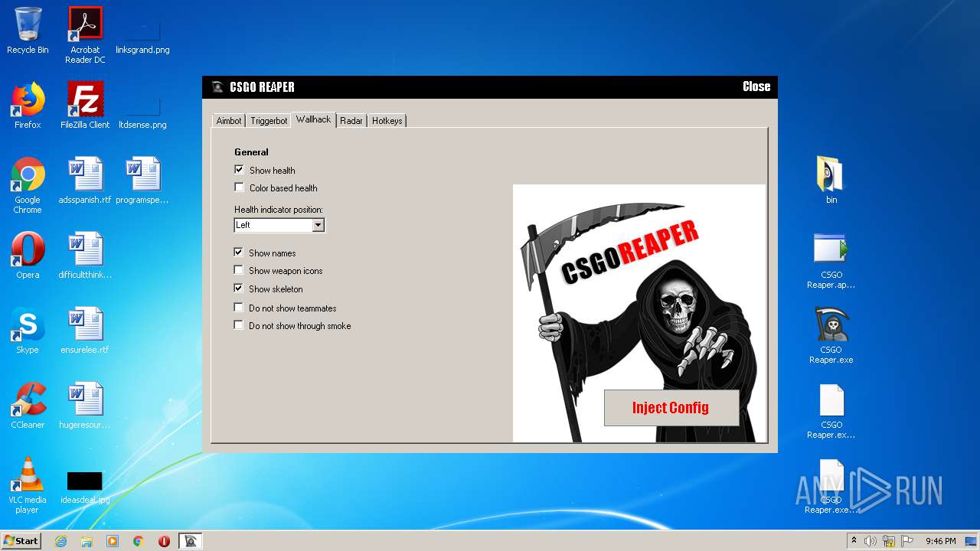This screenshot has height=551, width=980.
Task: Show hidden system tray icons
Action: pyautogui.click(x=854, y=541)
